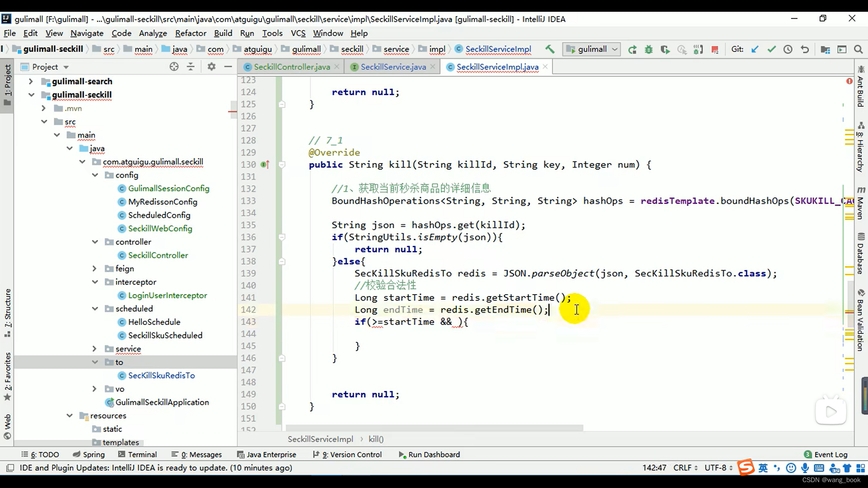Open Ant Build side panel
This screenshot has height=488, width=868.
[860, 87]
